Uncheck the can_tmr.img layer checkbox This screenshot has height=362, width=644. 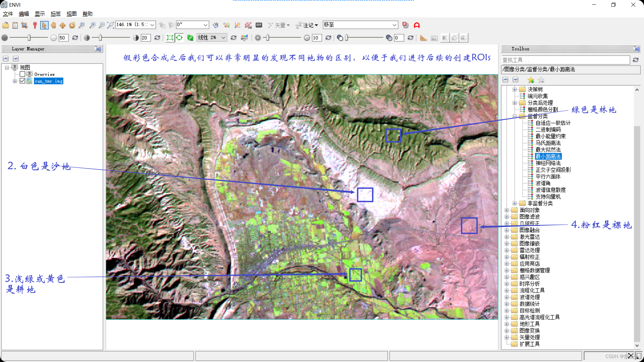[x=22, y=81]
